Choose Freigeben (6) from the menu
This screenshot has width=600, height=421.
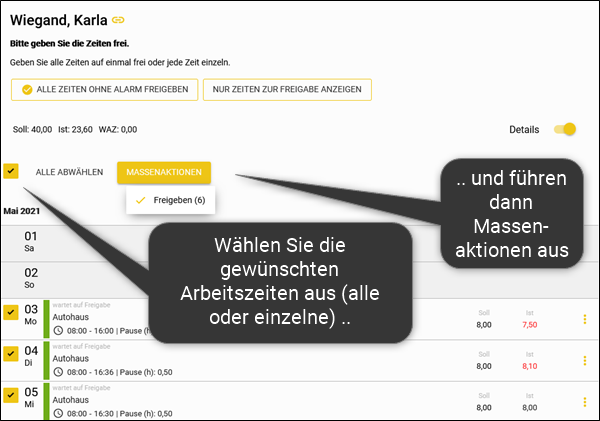(172, 201)
